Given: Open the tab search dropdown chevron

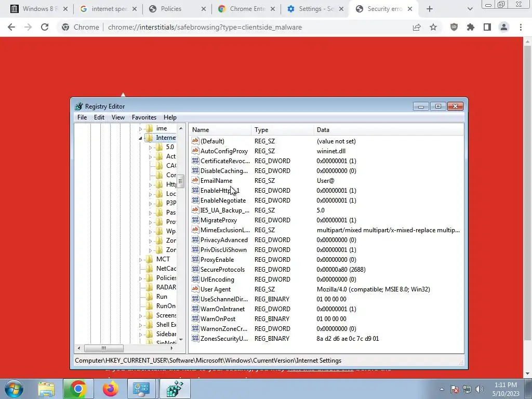Looking at the screenshot, I should [x=470, y=9].
